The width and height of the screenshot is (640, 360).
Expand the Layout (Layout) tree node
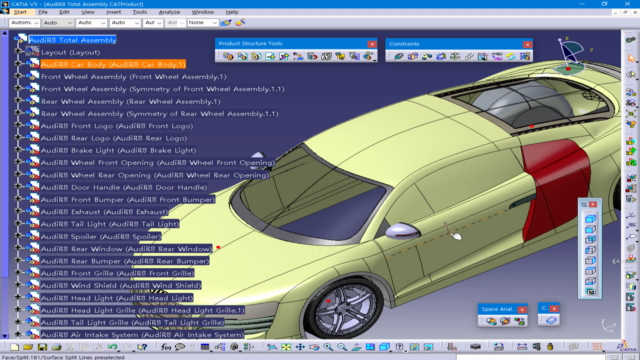tap(18, 51)
